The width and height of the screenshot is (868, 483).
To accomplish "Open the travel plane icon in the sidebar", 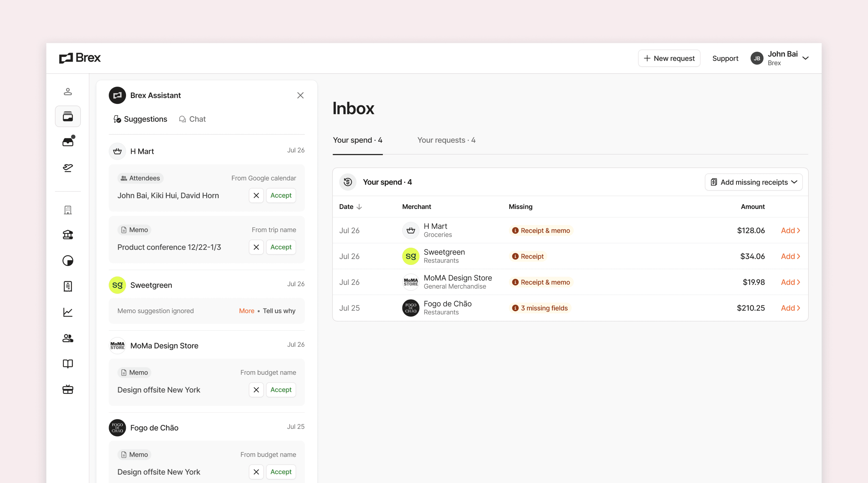I will pos(68,167).
